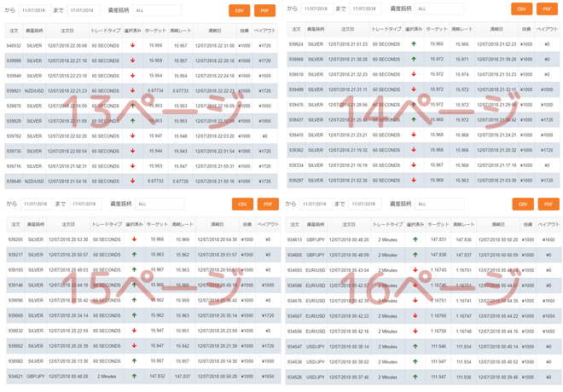The height and width of the screenshot is (392, 563).
Task: Click the green up arrow for order 939624
Action: [x=414, y=44]
